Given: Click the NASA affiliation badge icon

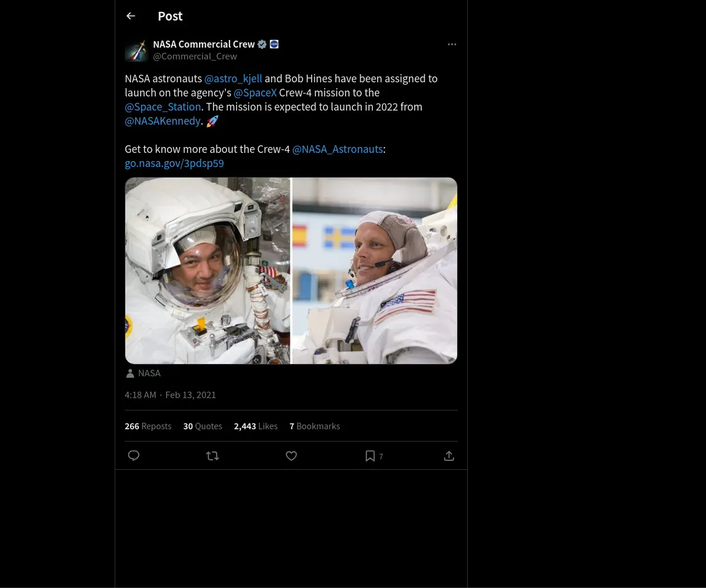Looking at the screenshot, I should [x=274, y=44].
